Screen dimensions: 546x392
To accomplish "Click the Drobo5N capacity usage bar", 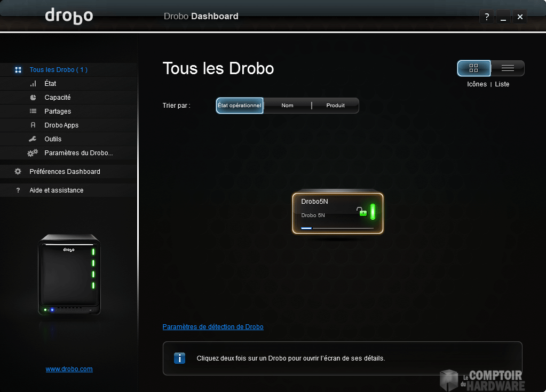I will point(337,228).
